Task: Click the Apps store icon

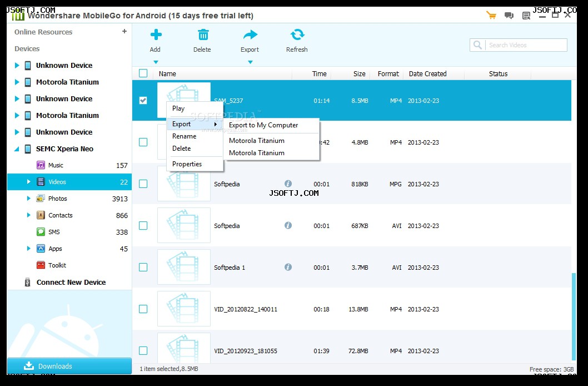Action: coord(41,248)
